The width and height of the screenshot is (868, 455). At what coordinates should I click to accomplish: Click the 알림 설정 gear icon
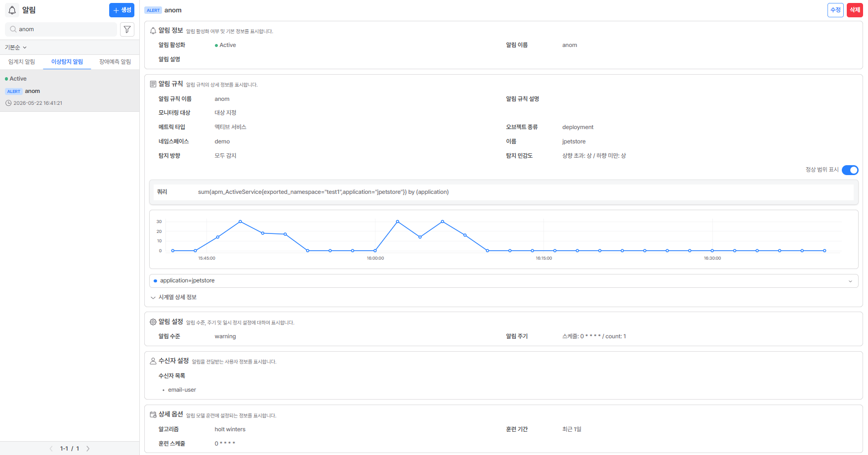(x=153, y=322)
